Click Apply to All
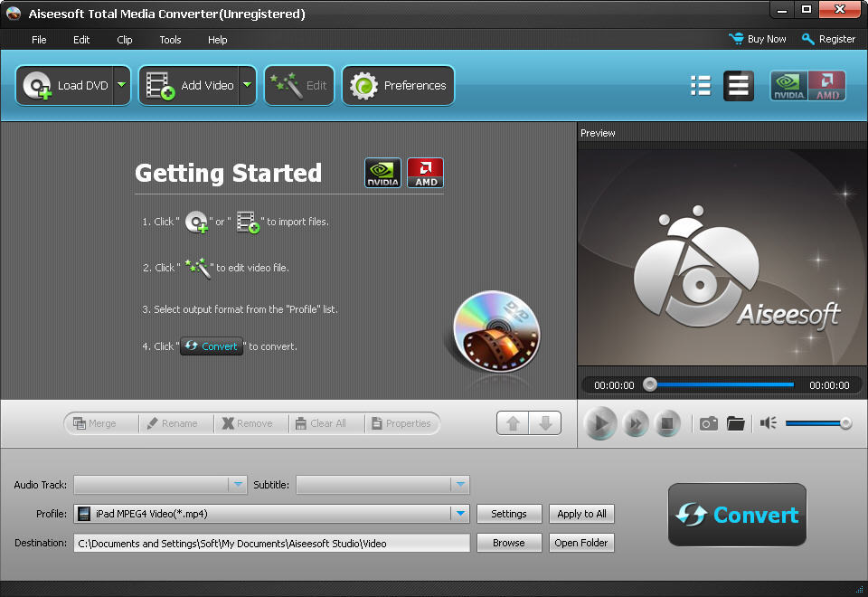The image size is (868, 597). click(581, 514)
